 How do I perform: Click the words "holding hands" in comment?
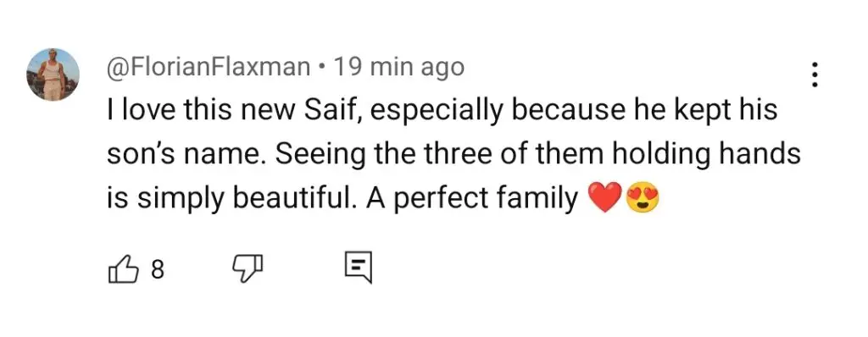[705, 156]
